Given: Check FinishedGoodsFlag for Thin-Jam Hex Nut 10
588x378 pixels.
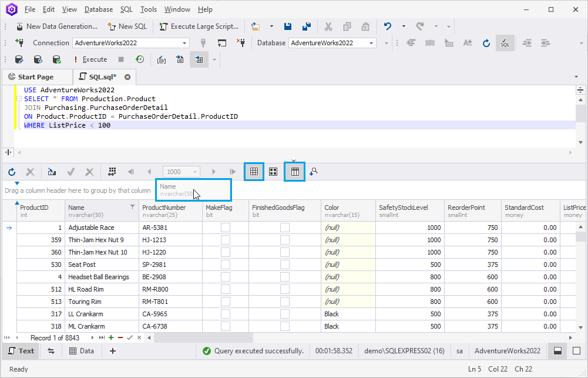Looking at the screenshot, I should pos(285,252).
